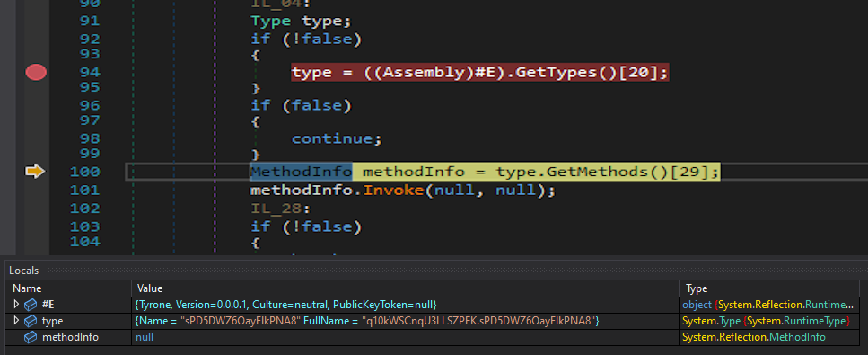Click line number 100 in the gutter
Viewport: 868px width, 355px height.
[x=84, y=172]
